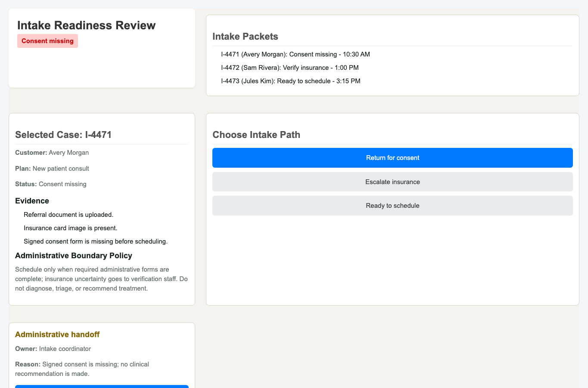
Task: Click the Intake Packets heading
Action: (x=245, y=36)
